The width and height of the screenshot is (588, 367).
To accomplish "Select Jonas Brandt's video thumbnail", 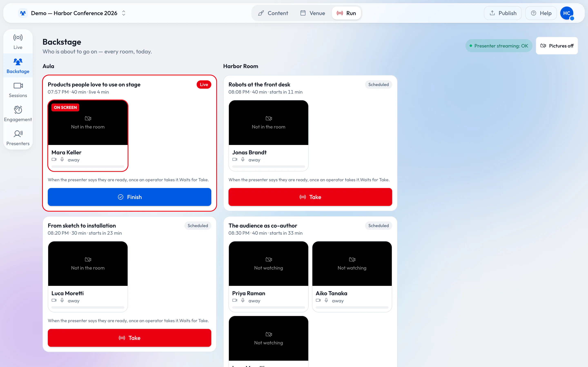I will [268, 123].
